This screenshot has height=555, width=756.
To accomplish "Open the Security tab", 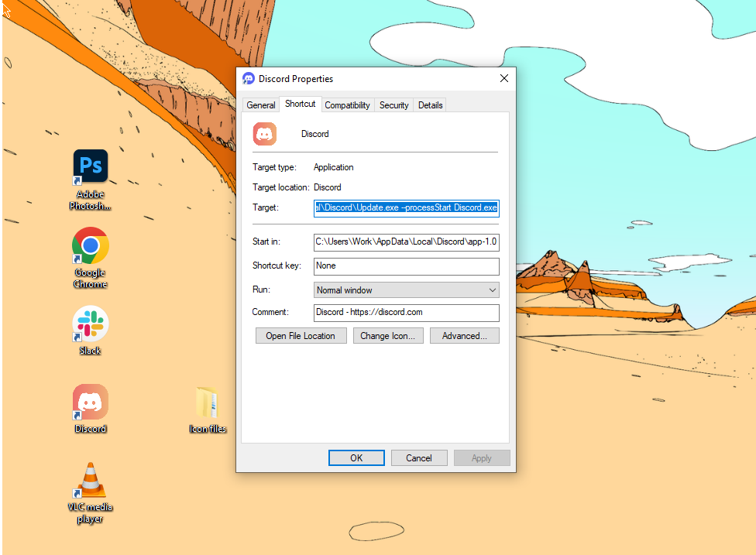I will pyautogui.click(x=394, y=105).
